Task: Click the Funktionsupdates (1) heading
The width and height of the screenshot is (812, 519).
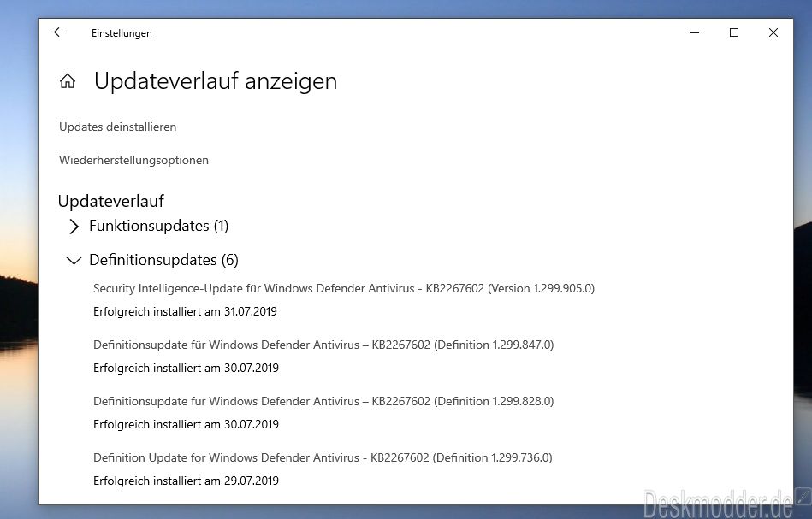Action: coord(158,226)
